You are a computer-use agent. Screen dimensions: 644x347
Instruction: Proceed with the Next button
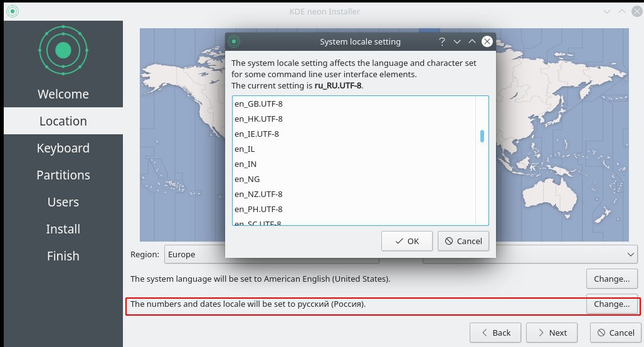point(552,333)
